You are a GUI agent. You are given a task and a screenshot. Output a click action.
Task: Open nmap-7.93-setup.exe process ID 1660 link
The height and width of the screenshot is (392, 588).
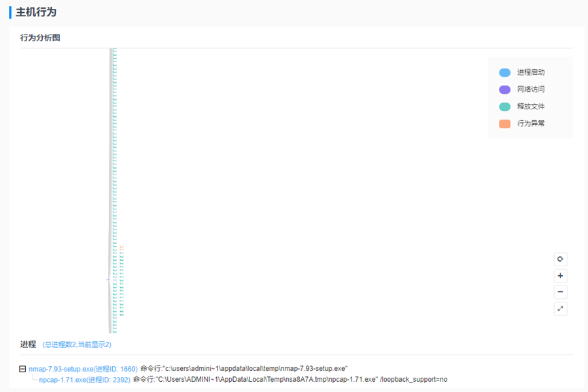click(x=83, y=369)
